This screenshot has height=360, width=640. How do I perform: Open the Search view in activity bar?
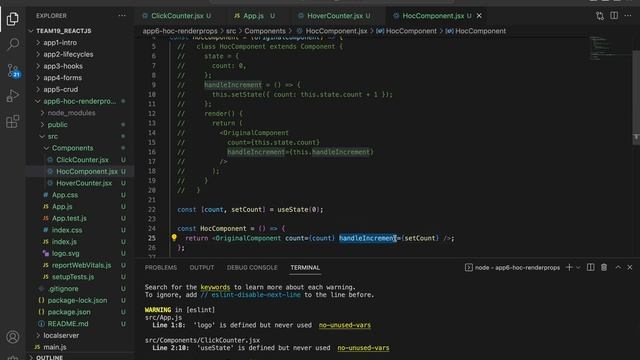click(13, 44)
